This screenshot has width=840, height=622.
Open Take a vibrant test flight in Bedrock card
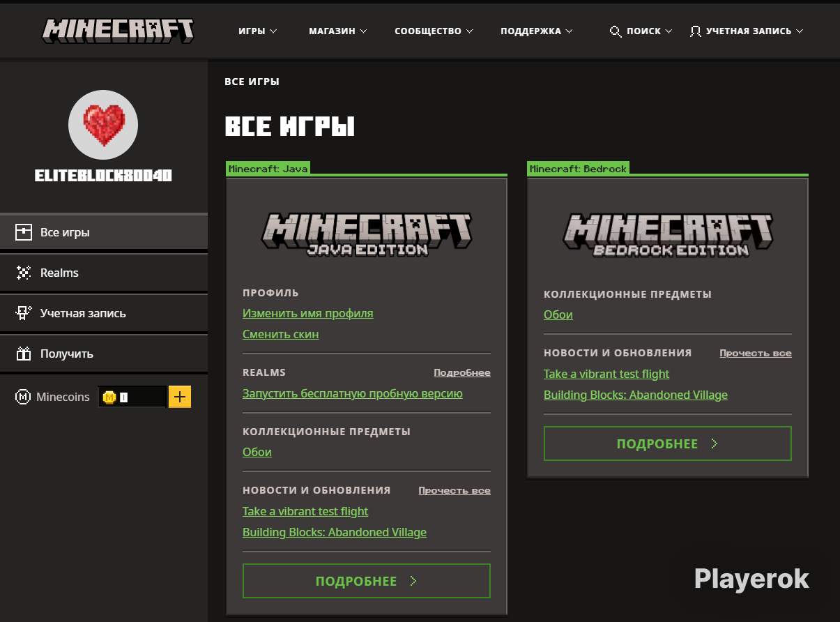click(606, 374)
